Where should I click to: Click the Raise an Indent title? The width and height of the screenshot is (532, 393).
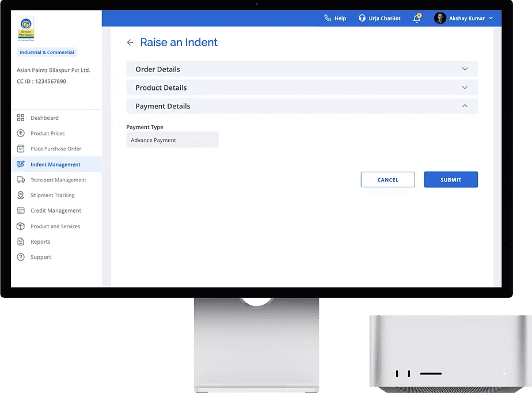(x=179, y=42)
